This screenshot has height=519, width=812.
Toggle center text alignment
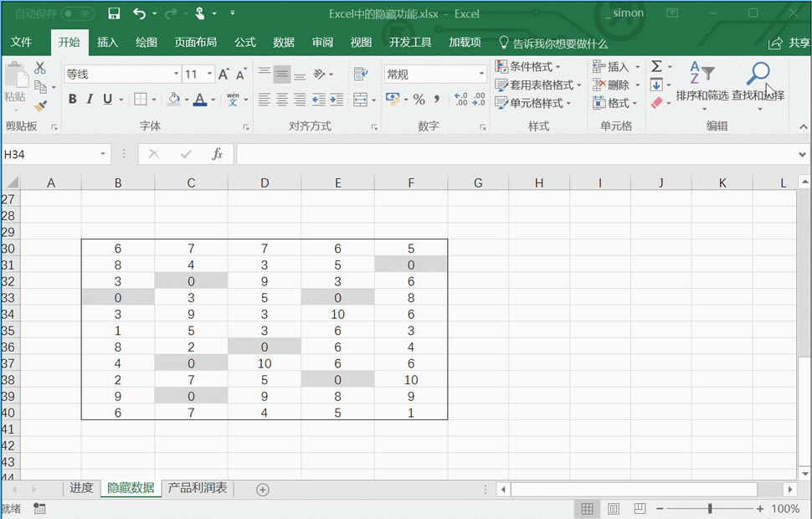[282, 100]
